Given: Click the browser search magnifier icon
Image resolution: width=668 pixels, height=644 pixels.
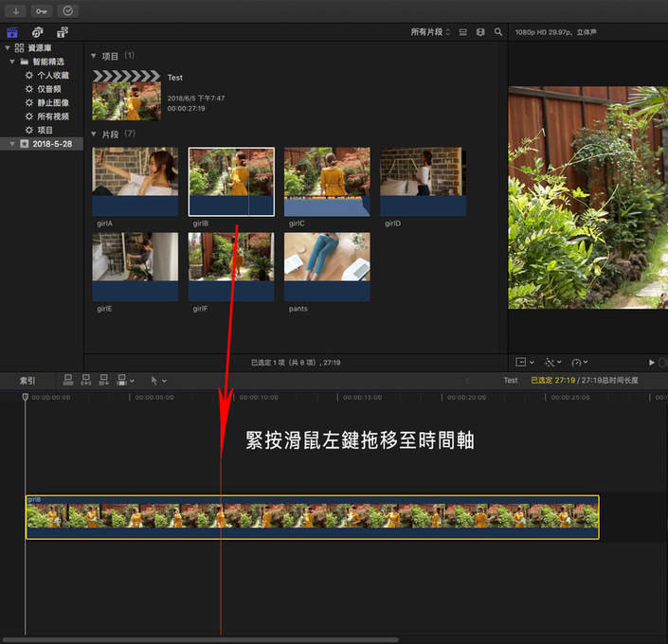Looking at the screenshot, I should click(x=498, y=32).
